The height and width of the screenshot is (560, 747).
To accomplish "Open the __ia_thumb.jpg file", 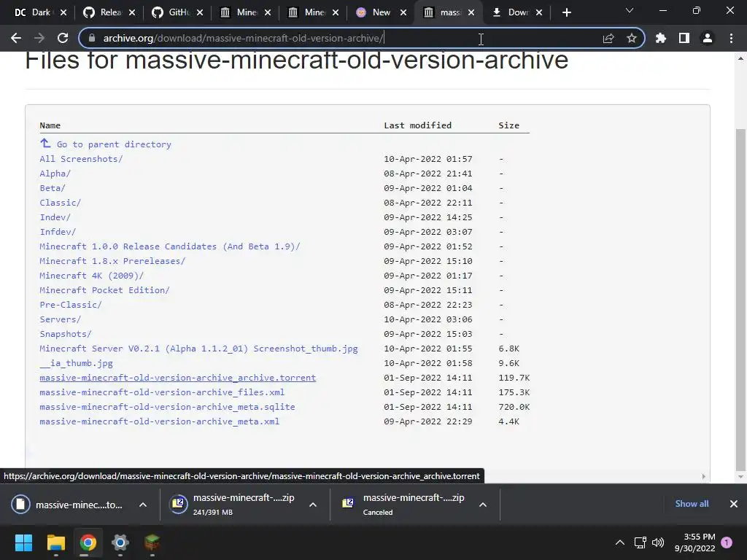I will point(76,363).
